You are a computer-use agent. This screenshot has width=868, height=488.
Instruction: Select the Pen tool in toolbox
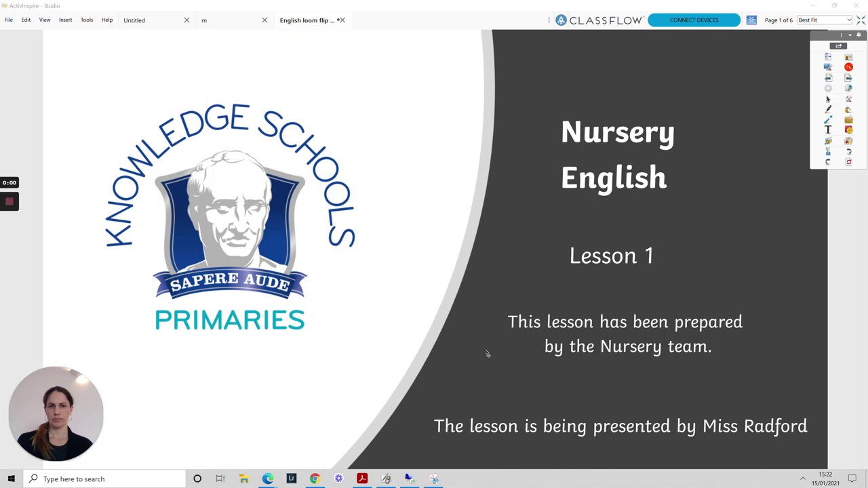click(828, 109)
